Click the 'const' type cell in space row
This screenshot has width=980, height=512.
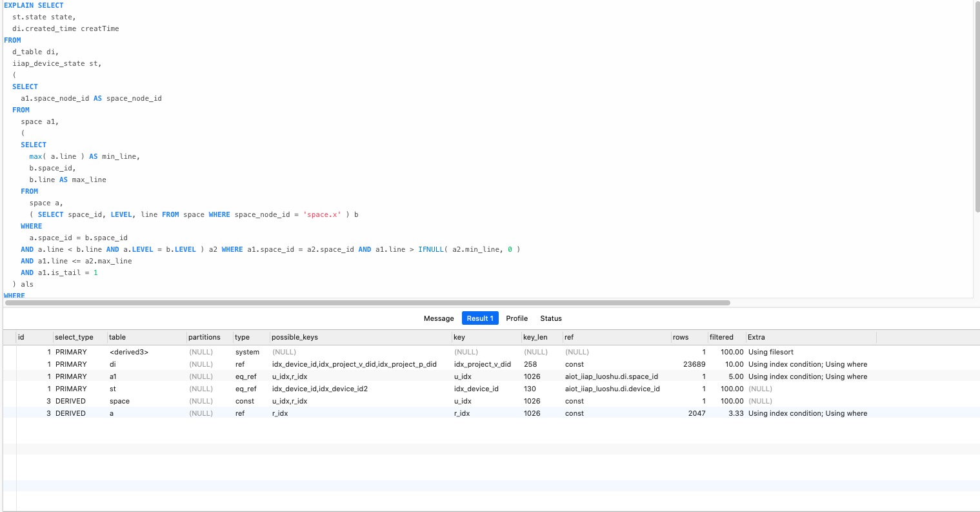click(x=245, y=401)
